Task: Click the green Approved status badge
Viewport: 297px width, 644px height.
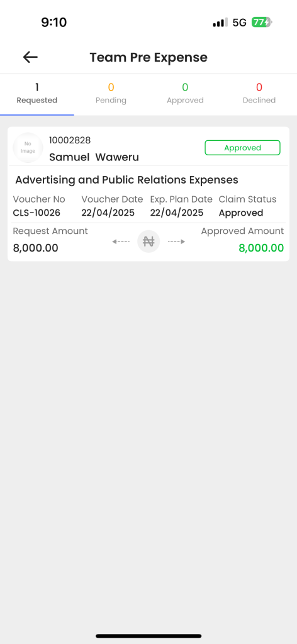Action: pos(242,148)
